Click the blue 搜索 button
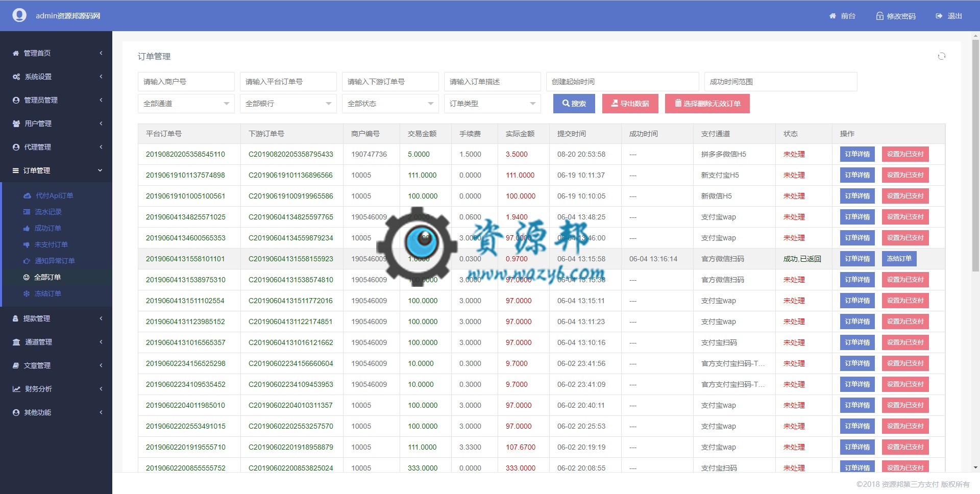Image resolution: width=980 pixels, height=494 pixels. [x=574, y=104]
